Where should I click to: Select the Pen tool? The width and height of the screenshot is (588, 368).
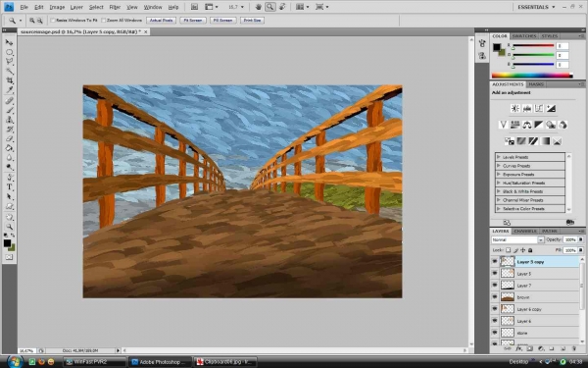pyautogui.click(x=10, y=178)
